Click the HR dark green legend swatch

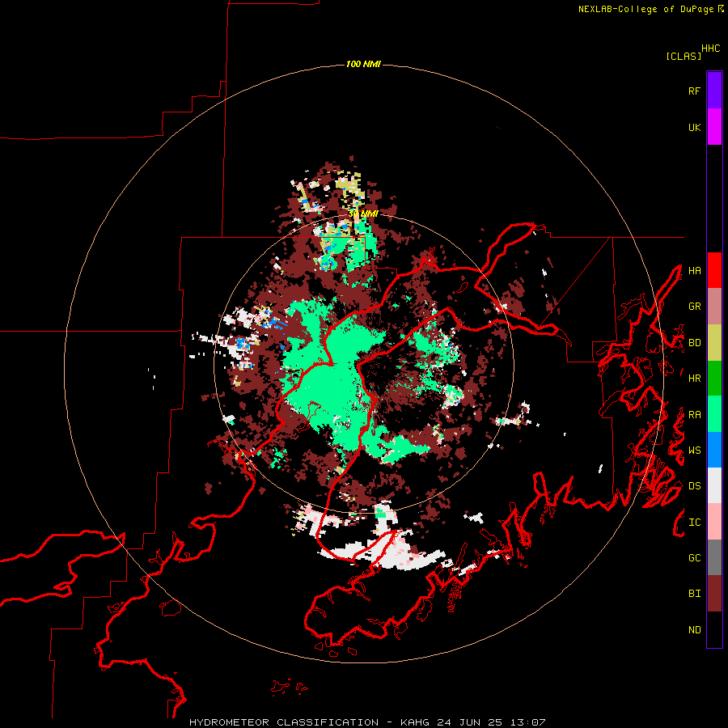click(714, 379)
